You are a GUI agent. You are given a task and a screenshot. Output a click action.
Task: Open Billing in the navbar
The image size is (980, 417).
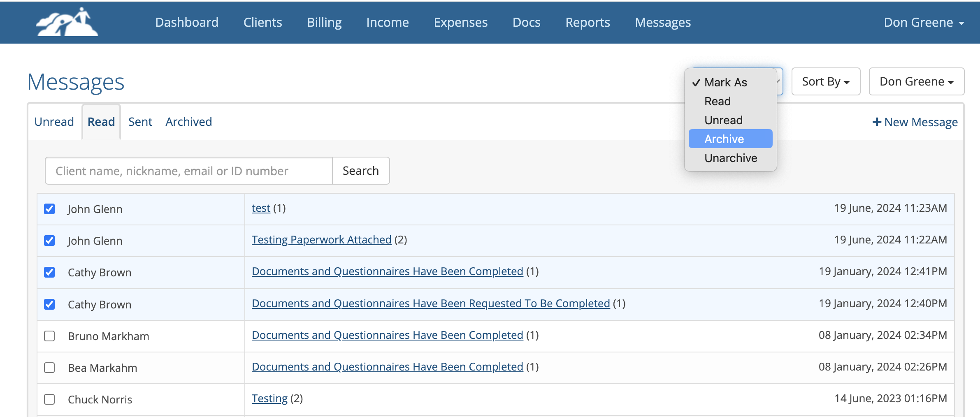[x=324, y=22]
